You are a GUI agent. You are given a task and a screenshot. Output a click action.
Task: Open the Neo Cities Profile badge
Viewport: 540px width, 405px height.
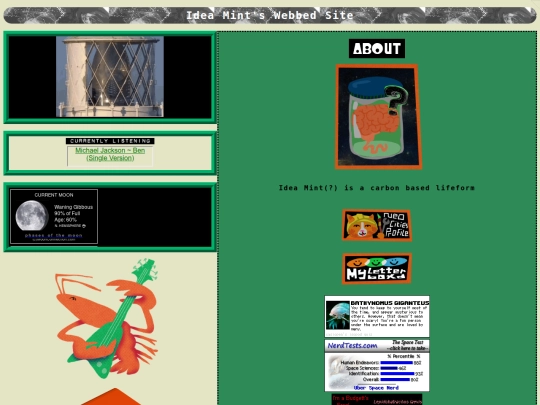click(x=377, y=225)
